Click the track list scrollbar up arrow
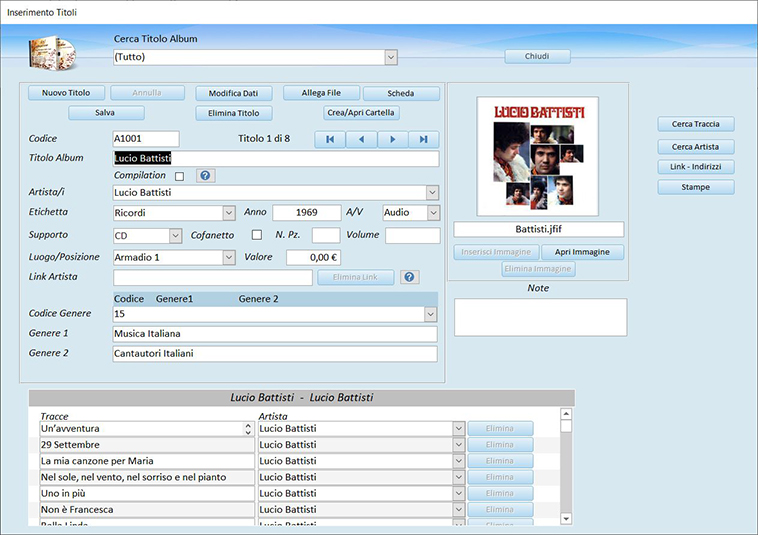The image size is (758, 535). pos(566,414)
